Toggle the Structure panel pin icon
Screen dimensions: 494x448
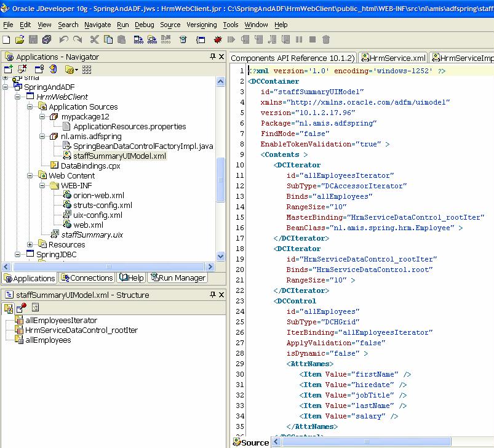pos(213,295)
